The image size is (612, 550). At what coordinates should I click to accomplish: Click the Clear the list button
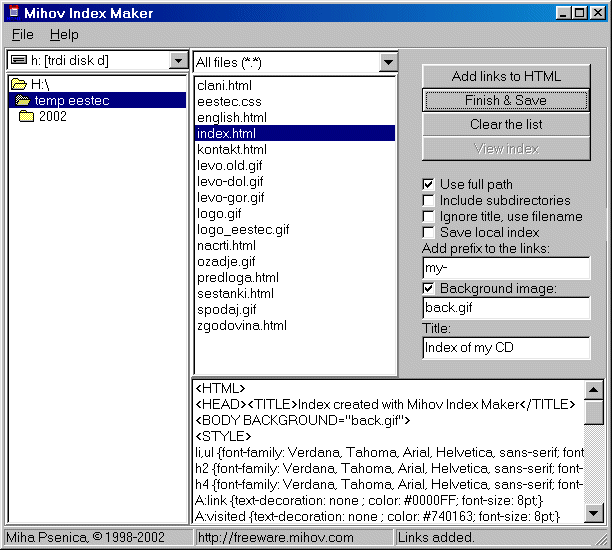[506, 124]
